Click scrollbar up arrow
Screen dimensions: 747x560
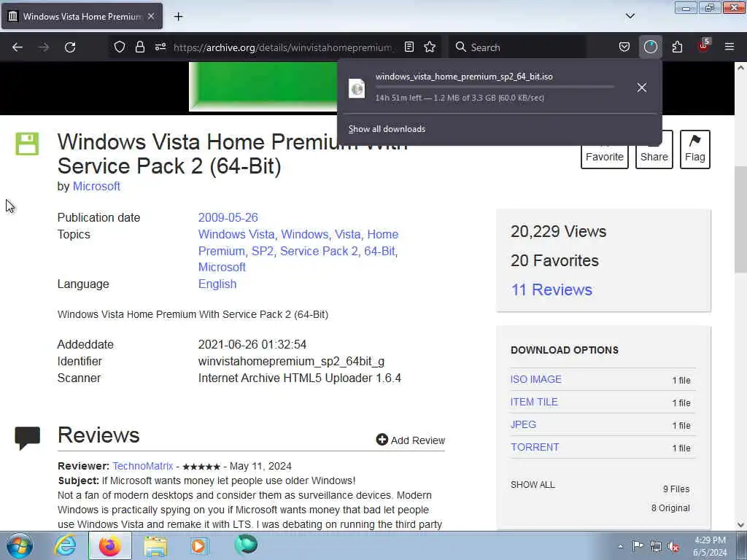pos(740,68)
